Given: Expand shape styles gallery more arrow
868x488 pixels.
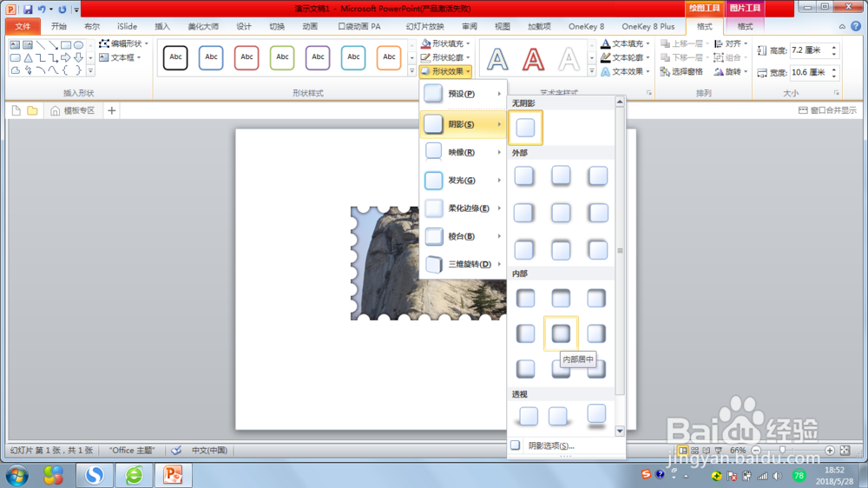Looking at the screenshot, I should click(411, 71).
